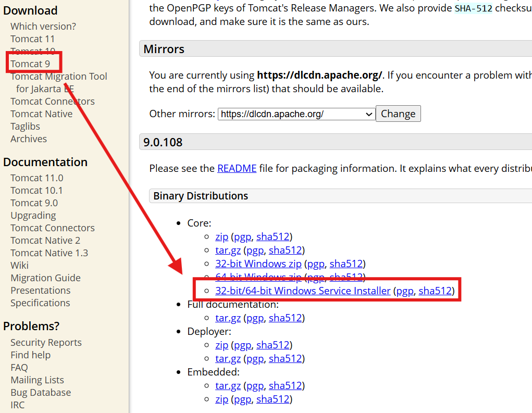Open Tomcat 9.0 documentation
Screen dimensions: 532x413
(34, 203)
